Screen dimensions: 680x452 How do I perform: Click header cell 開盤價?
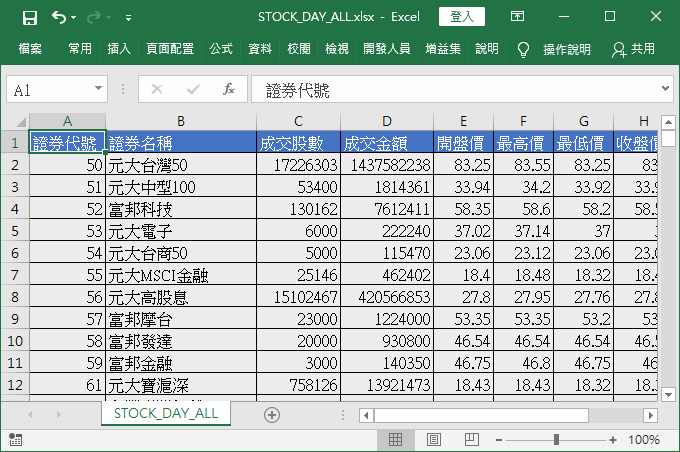(463, 142)
